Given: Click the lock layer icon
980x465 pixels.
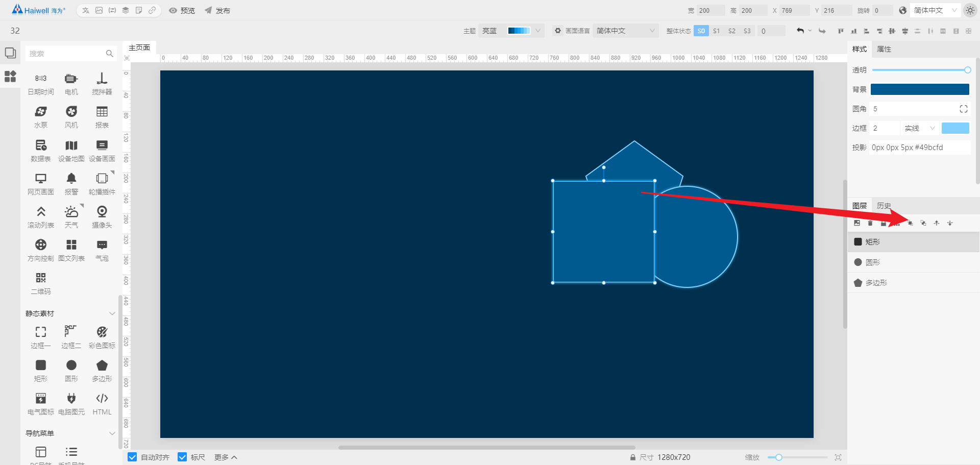Looking at the screenshot, I should (884, 223).
